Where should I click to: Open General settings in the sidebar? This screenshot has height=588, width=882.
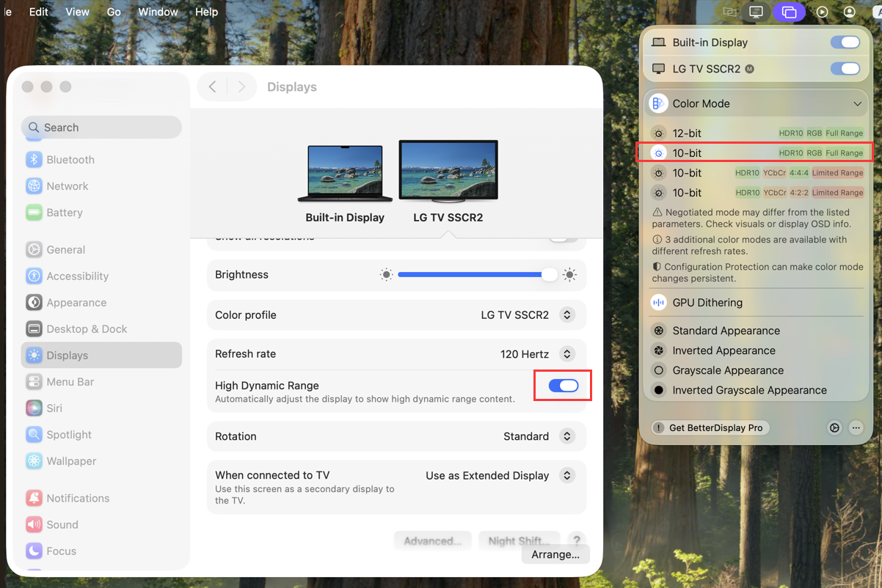101,250
